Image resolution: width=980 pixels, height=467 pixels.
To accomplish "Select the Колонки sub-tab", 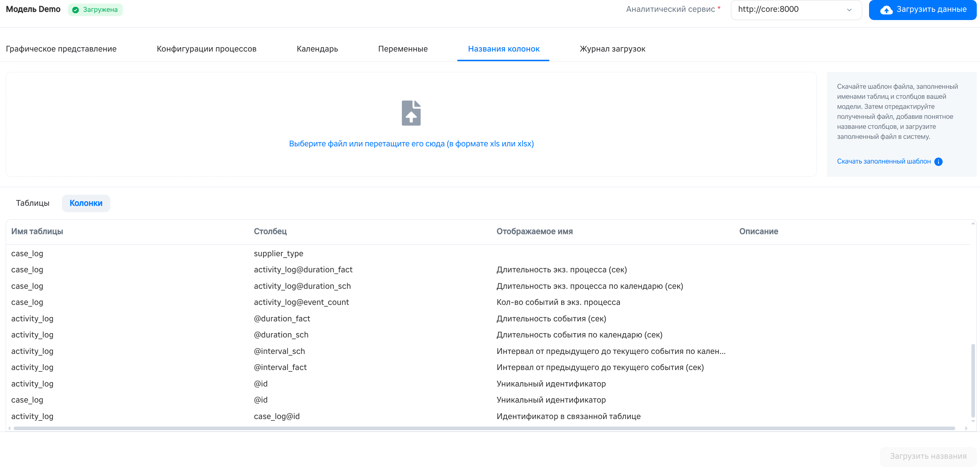I will tap(86, 203).
